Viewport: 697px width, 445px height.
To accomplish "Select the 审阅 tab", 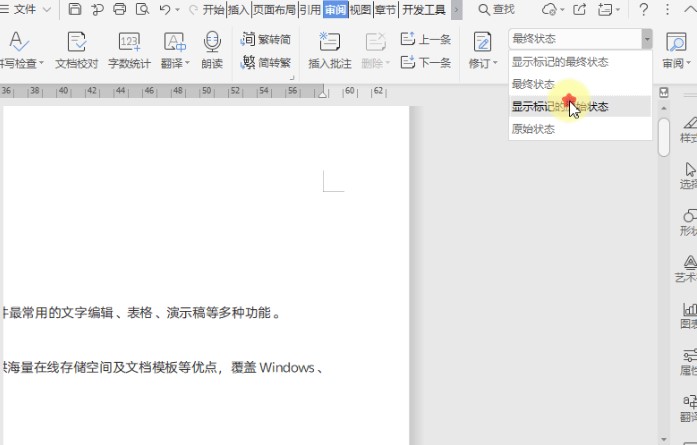I will tap(335, 9).
